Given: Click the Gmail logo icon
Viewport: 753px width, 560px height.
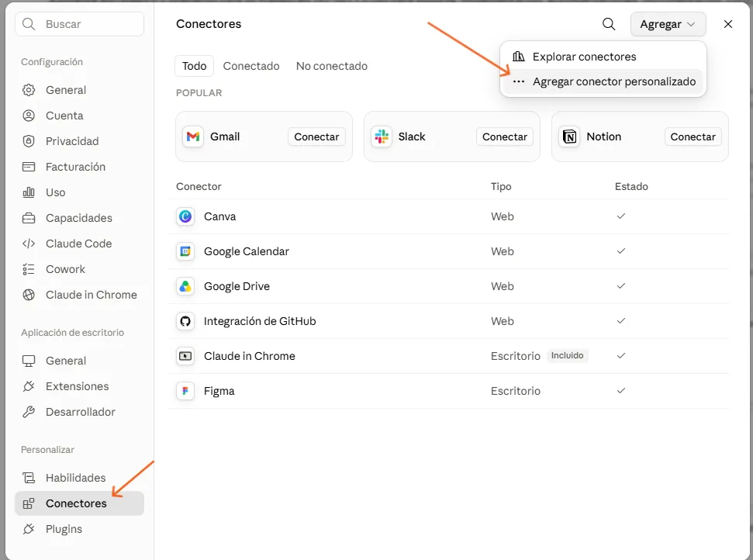Looking at the screenshot, I should tap(193, 137).
